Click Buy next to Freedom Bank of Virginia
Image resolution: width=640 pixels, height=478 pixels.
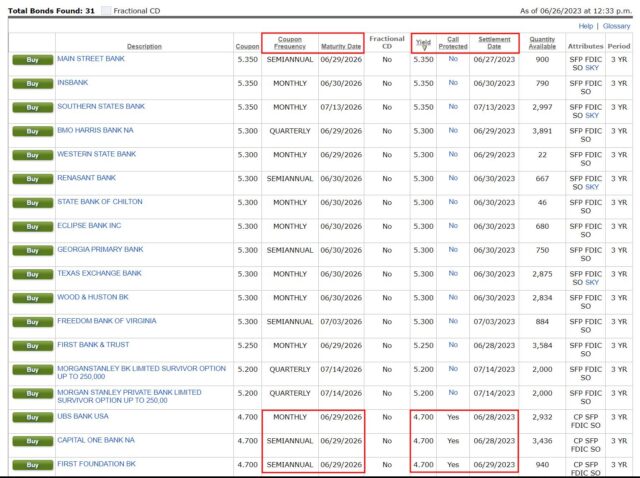click(32, 322)
